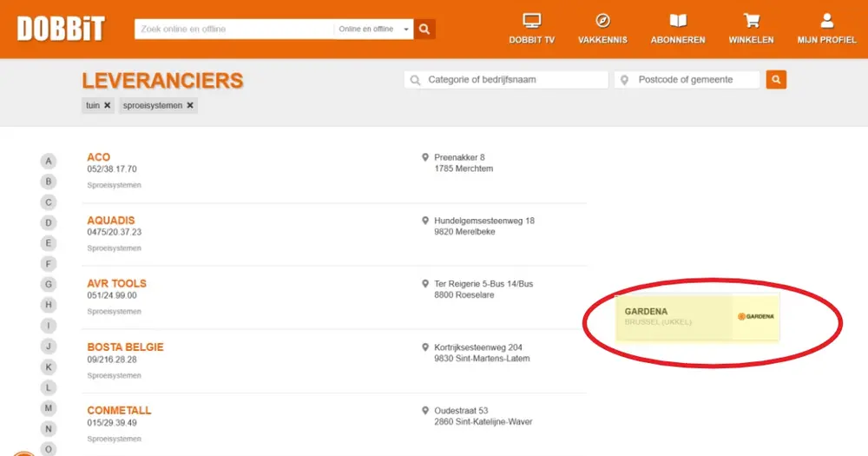Click the location pin beside Kortrijksesteenweg 204

point(425,347)
